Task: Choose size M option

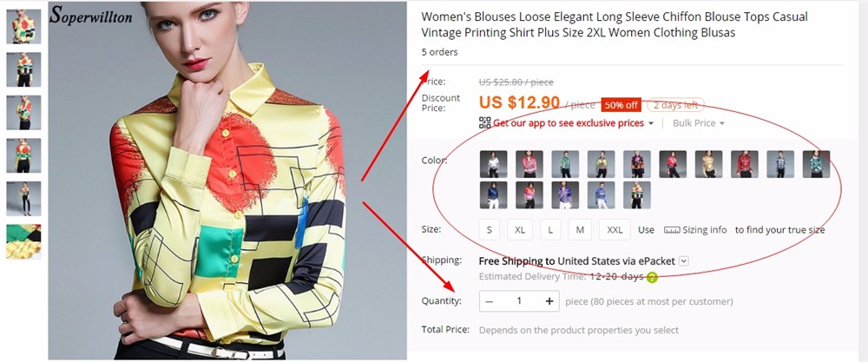Action: click(580, 230)
